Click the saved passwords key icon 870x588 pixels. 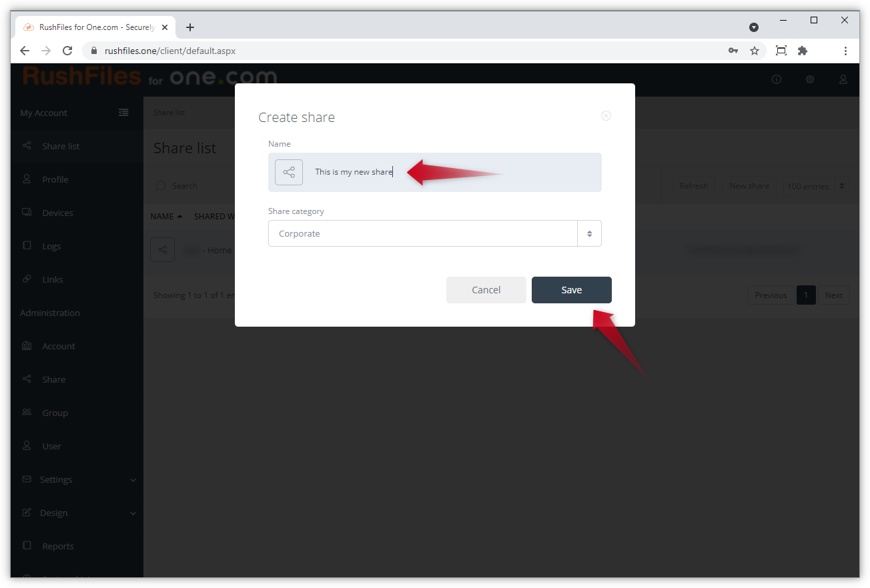pyautogui.click(x=733, y=51)
